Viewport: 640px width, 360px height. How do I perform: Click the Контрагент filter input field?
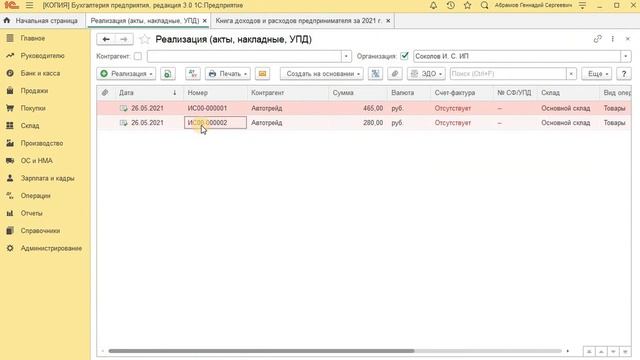(x=244, y=56)
